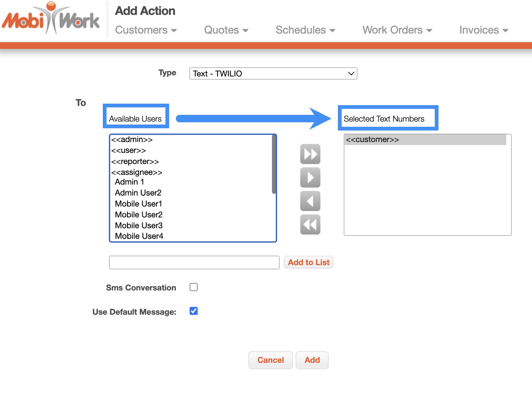
Task: Click the move all left double-arrow button
Action: coord(310,224)
